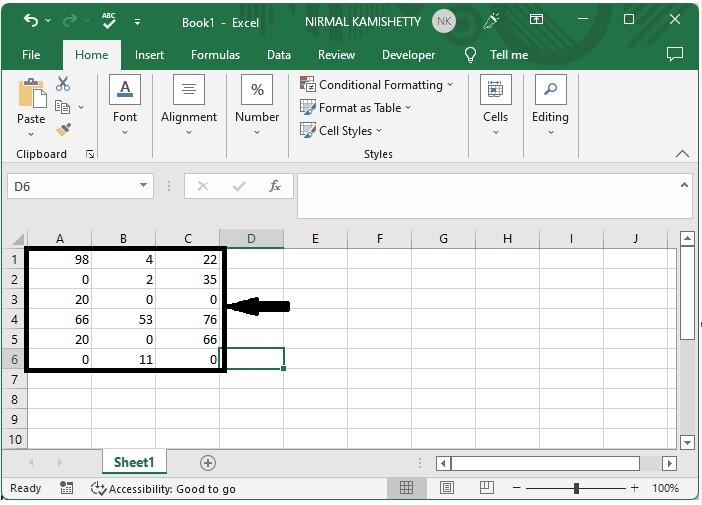The height and width of the screenshot is (505, 702).
Task: Click cell B4 containing 53
Action: pyautogui.click(x=124, y=319)
